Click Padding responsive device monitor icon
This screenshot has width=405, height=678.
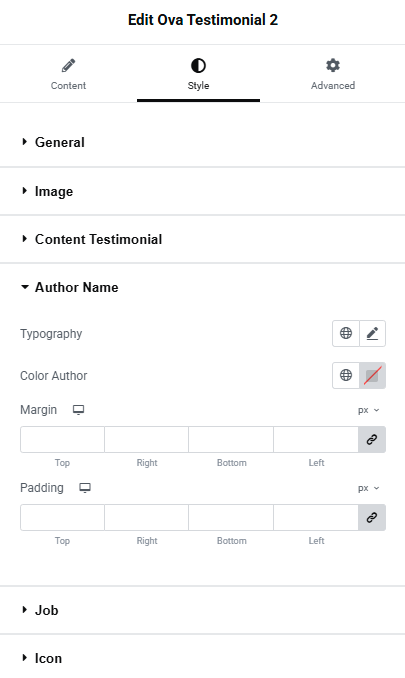point(85,488)
